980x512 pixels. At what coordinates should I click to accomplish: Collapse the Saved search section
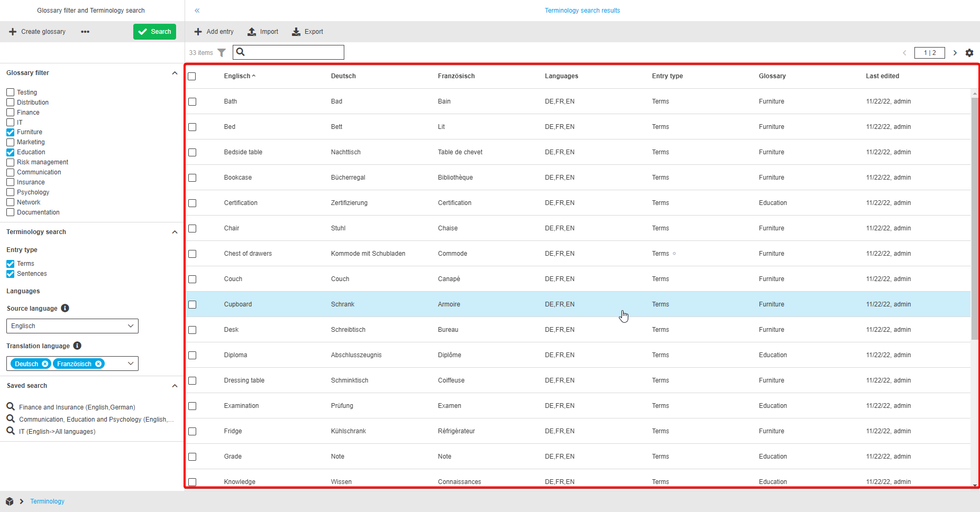pyautogui.click(x=175, y=386)
